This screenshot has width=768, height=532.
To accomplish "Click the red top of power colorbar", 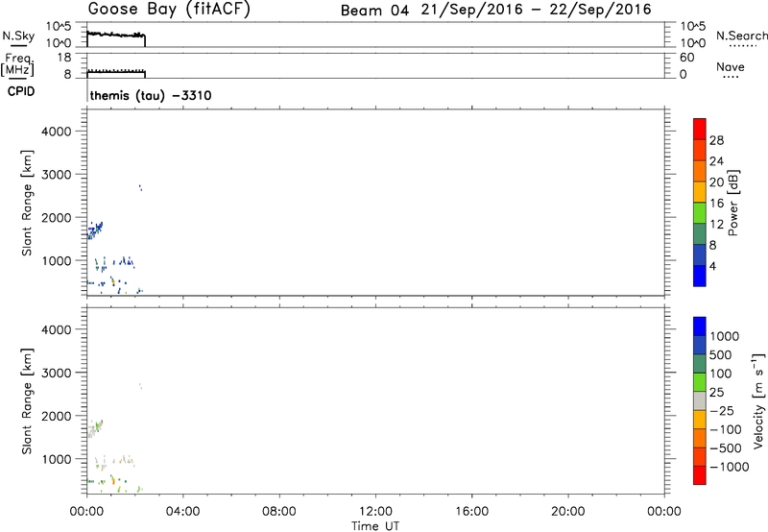I will point(700,129).
